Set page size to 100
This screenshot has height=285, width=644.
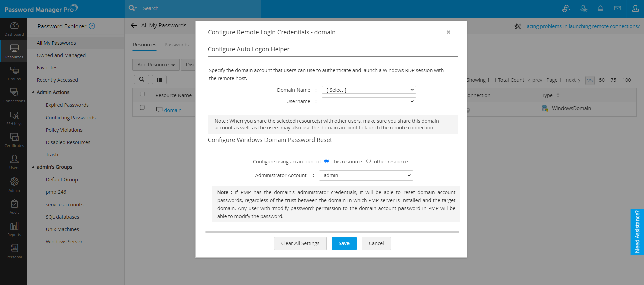point(627,80)
